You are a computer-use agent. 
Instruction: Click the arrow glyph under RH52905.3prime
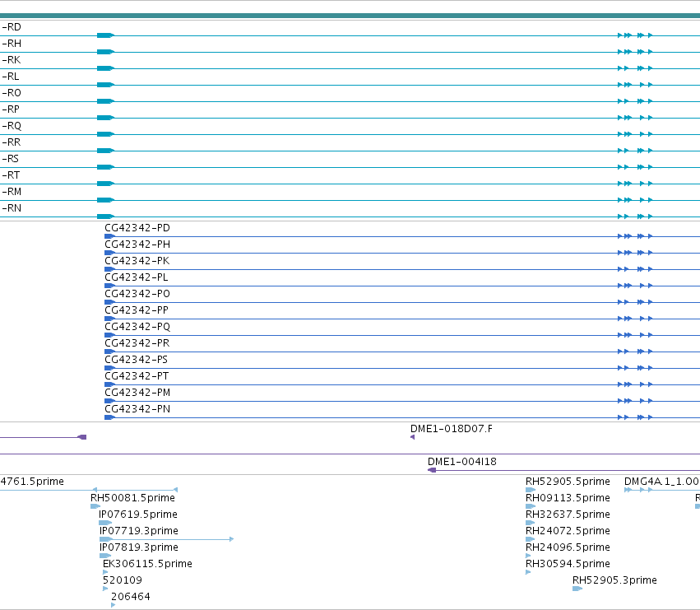point(577,589)
